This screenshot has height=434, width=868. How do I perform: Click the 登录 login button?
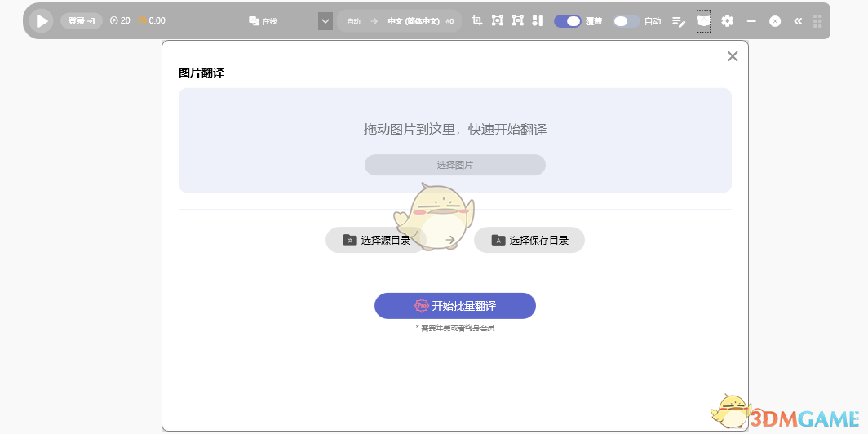click(x=82, y=21)
